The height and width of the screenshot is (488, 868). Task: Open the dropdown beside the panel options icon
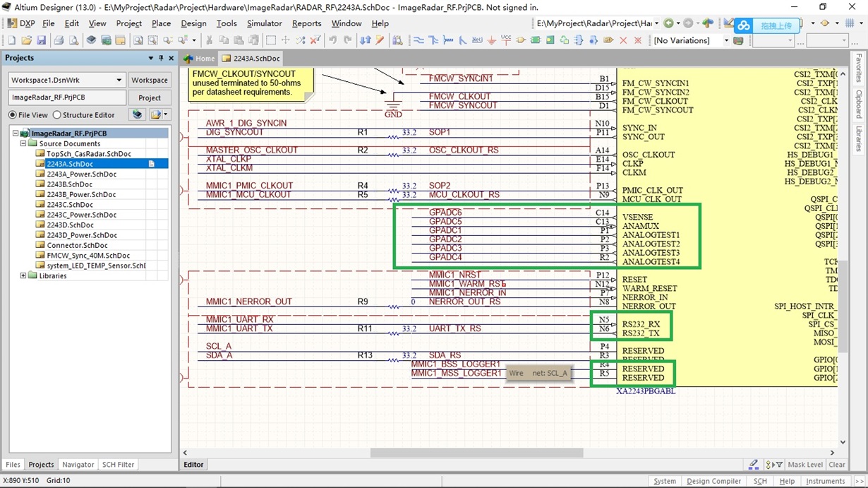coord(166,114)
